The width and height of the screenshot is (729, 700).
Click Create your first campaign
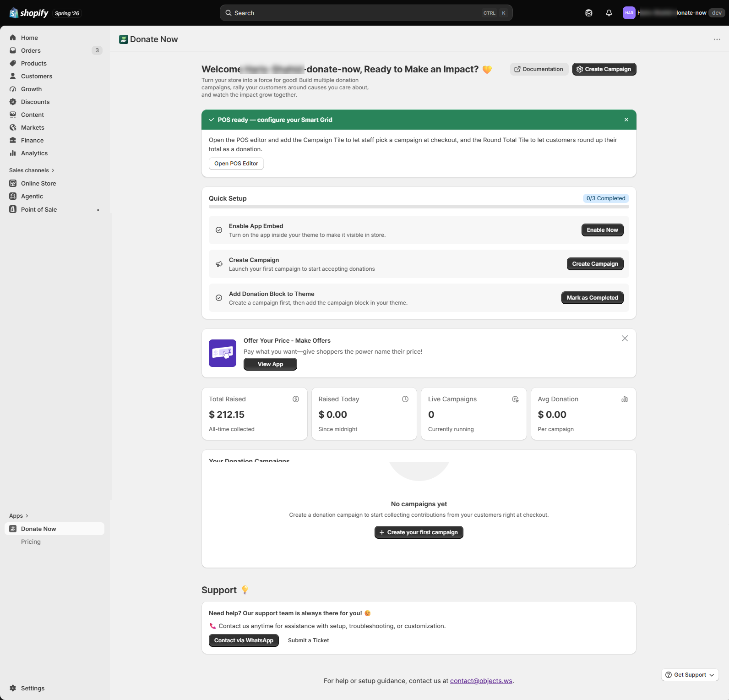pos(419,532)
